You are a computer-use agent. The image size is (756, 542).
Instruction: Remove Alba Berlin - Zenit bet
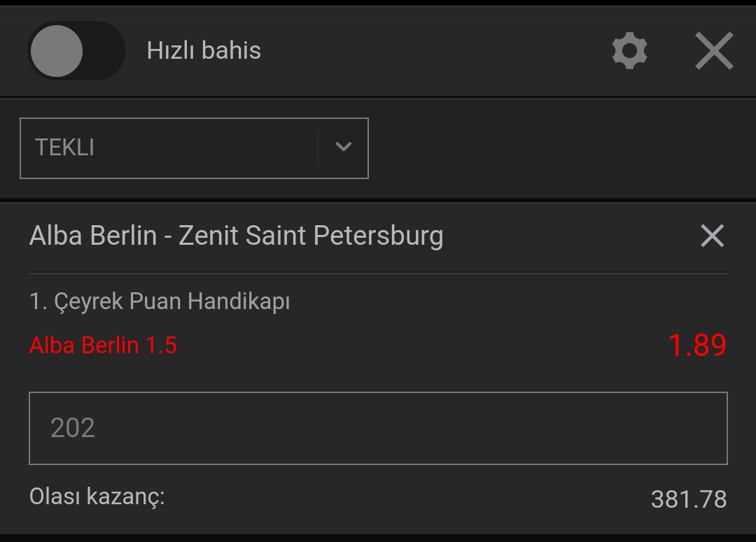[712, 236]
